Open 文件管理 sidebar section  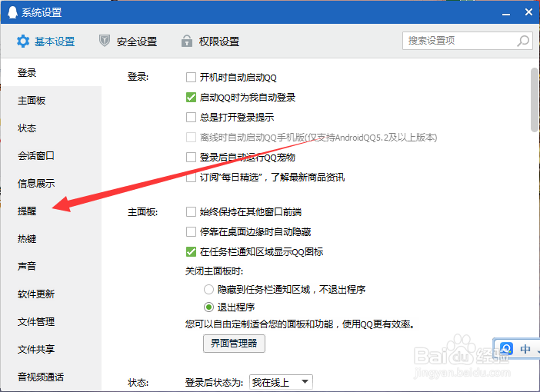click(x=51, y=322)
